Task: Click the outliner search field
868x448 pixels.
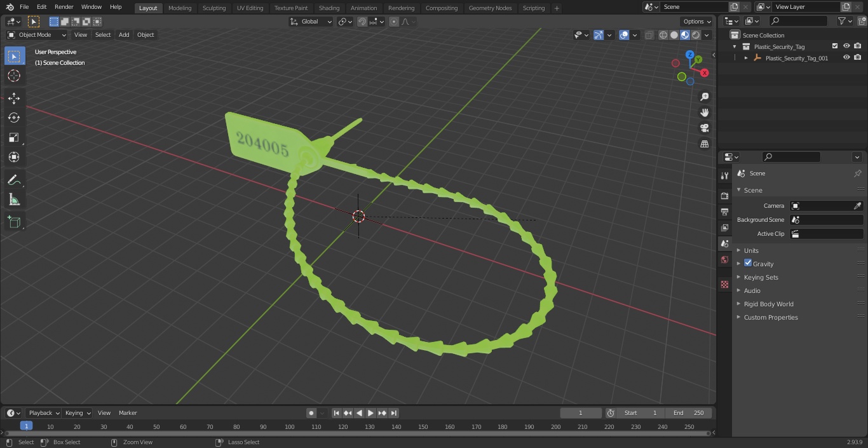Action: point(797,21)
